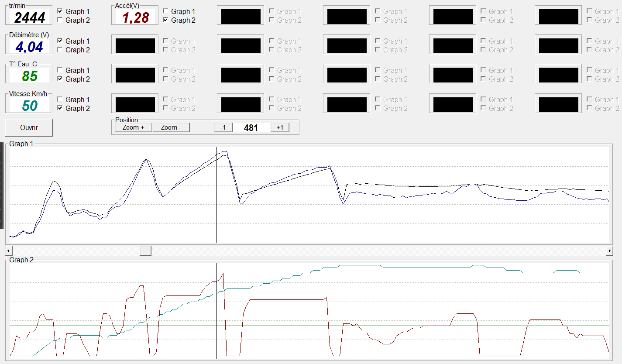Uncheck Graph 2 for Accél(V)
The width and height of the screenshot is (622, 364).
(165, 20)
